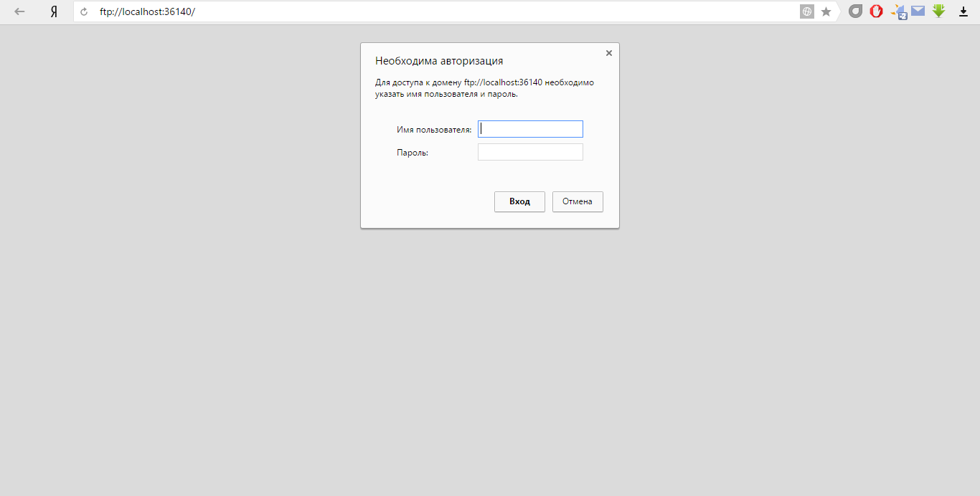Viewport: 980px width, 496px height.
Task: Focus the Имя пользователя input field
Action: [530, 129]
